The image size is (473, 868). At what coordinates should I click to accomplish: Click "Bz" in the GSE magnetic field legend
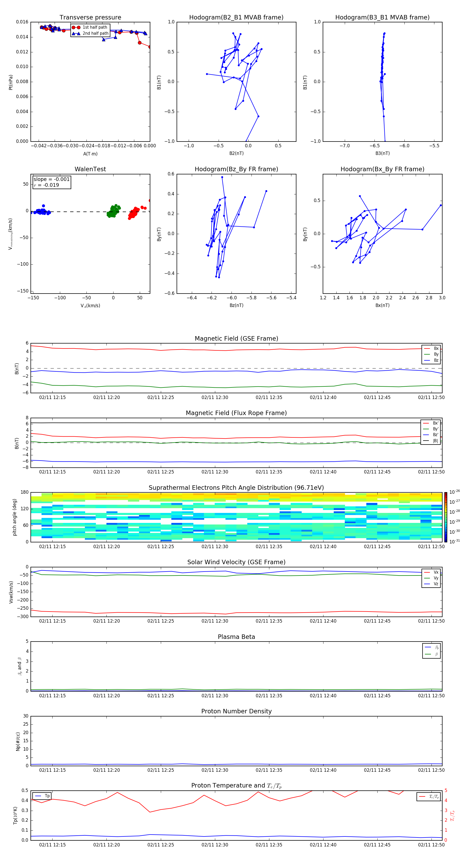click(431, 361)
